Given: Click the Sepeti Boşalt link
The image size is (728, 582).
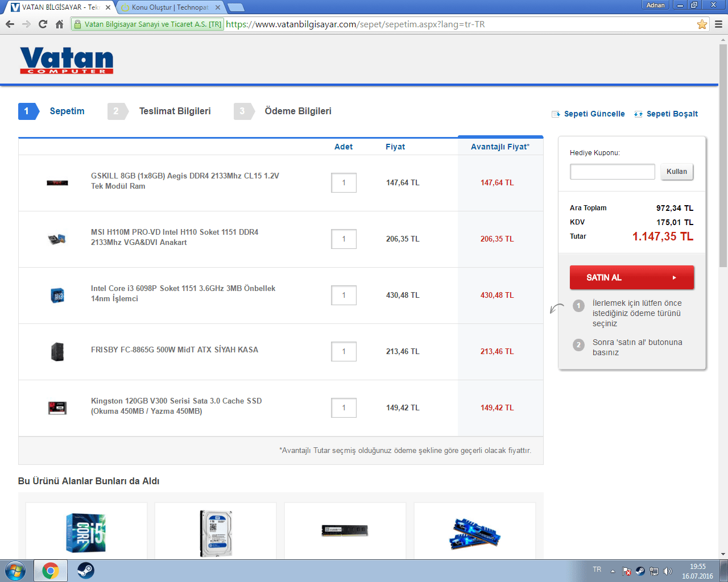Looking at the screenshot, I should coord(666,114).
